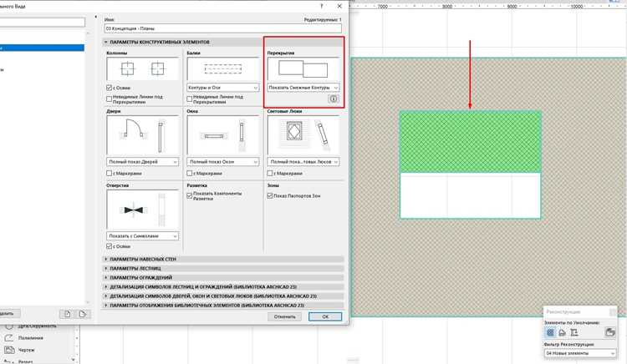Click the renovation reset button icon

point(609,331)
